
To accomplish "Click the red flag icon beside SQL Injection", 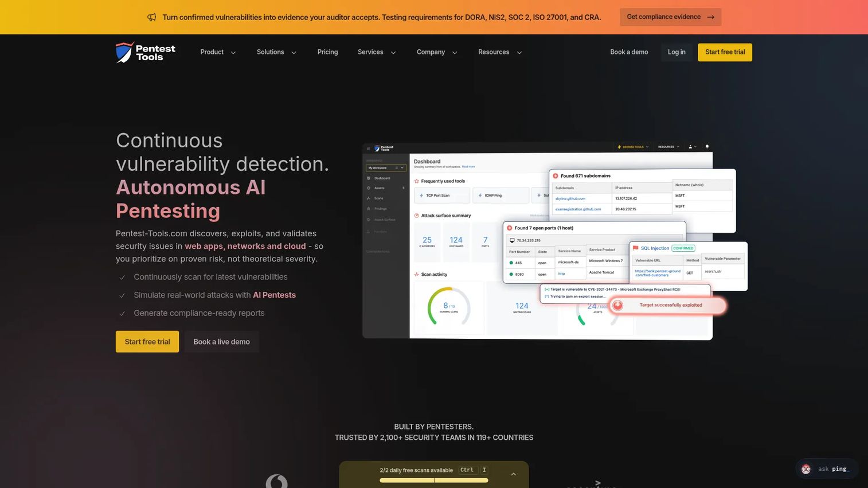I will click(635, 248).
